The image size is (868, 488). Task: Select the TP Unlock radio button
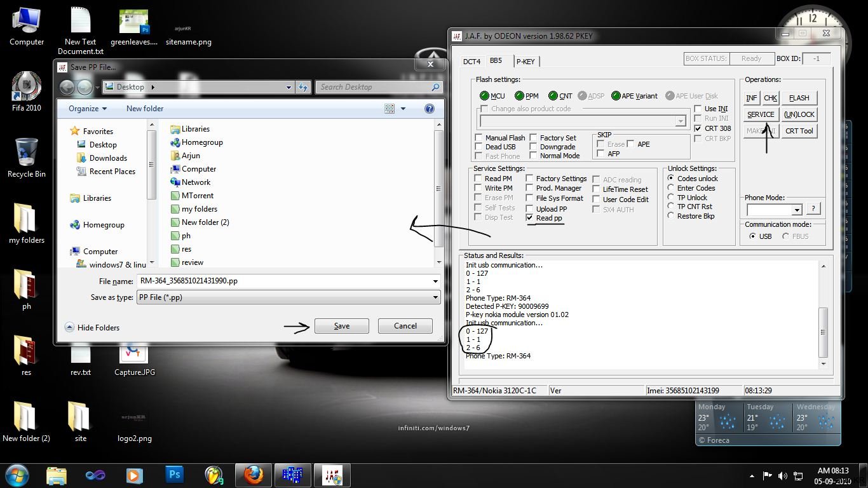point(670,197)
